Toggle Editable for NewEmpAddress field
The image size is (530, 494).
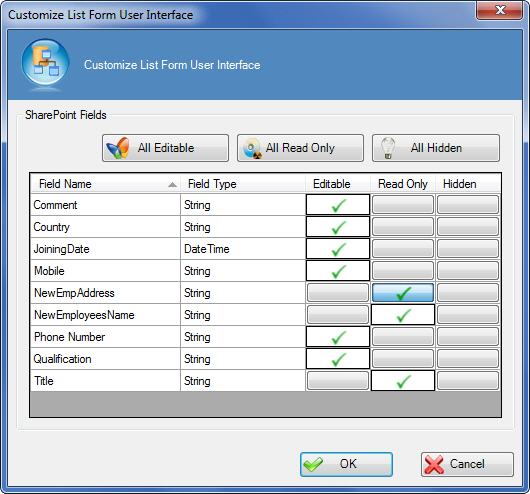point(338,293)
